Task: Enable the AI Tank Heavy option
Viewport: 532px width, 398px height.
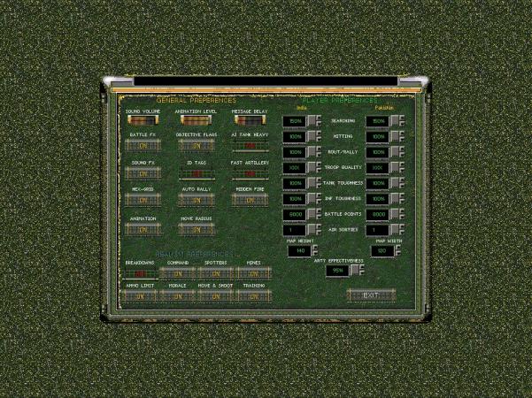Action: [250, 146]
